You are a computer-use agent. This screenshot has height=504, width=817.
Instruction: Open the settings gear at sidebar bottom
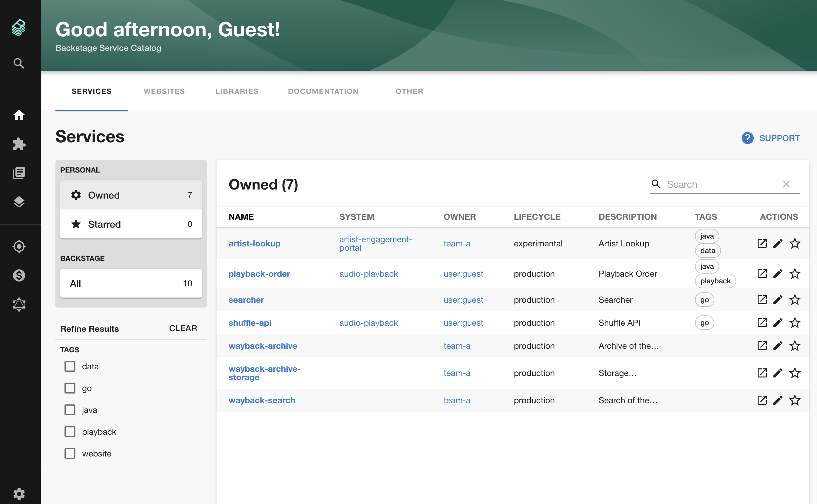(x=19, y=494)
